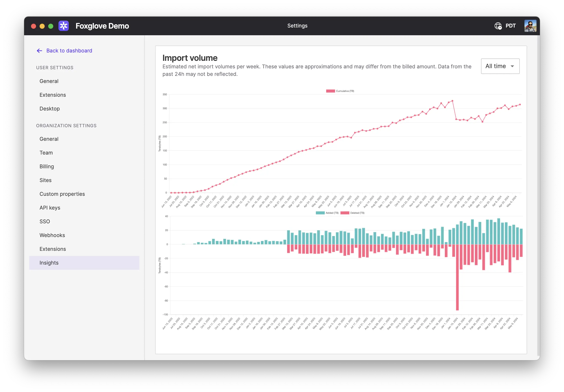564x392 pixels.
Task: Toggle Added (TB) legend series
Action: [327, 213]
